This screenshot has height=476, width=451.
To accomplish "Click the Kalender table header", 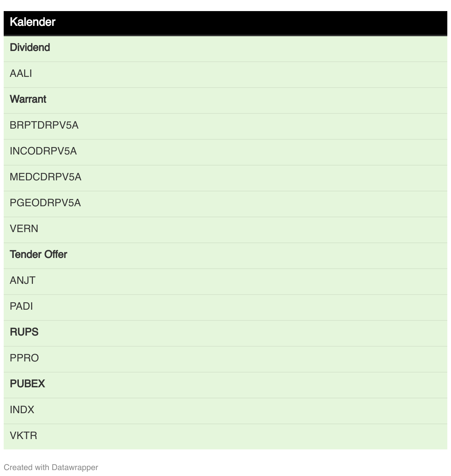I will tap(33, 22).
